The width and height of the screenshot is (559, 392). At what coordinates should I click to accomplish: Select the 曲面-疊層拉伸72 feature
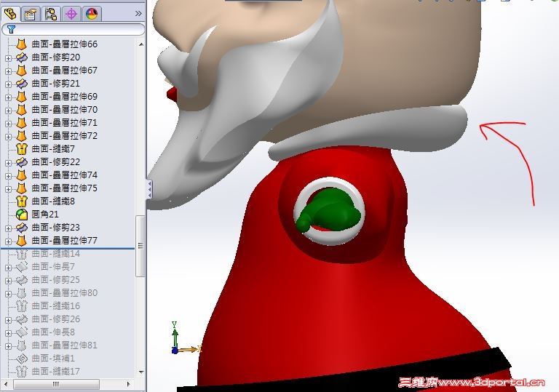(65, 136)
